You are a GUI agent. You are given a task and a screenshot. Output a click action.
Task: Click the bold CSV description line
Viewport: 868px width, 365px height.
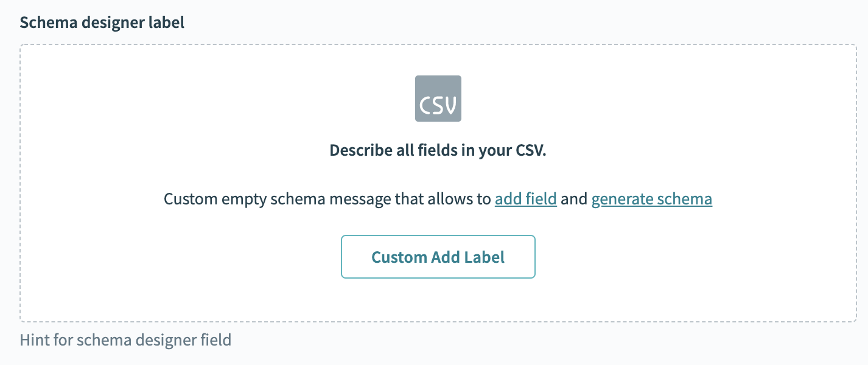[x=438, y=150]
